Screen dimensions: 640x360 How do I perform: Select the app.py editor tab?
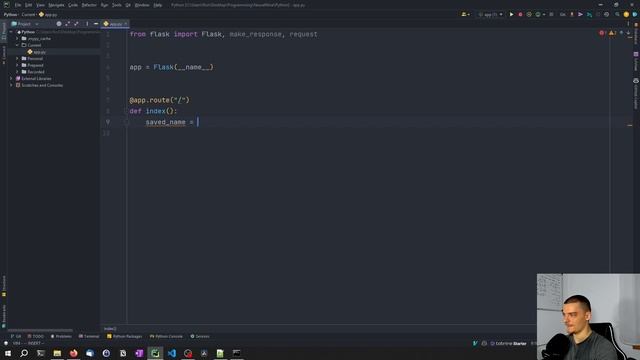(x=116, y=24)
